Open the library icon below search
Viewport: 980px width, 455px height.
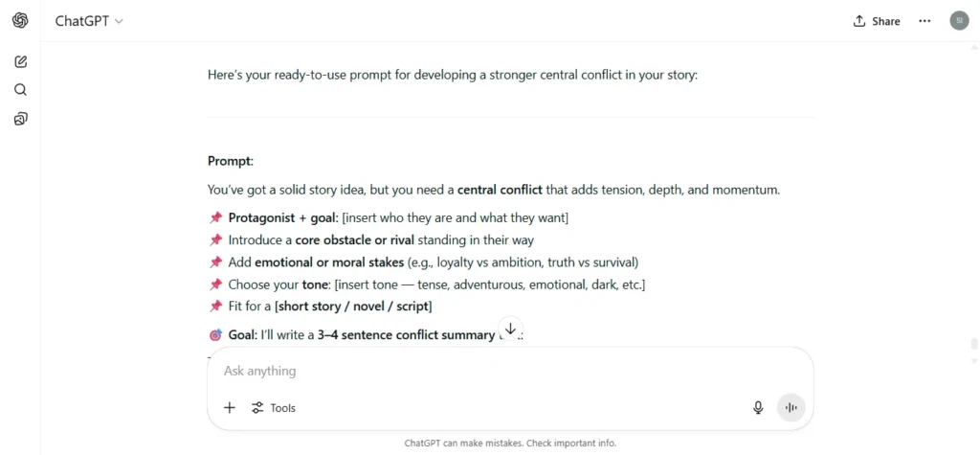(21, 119)
